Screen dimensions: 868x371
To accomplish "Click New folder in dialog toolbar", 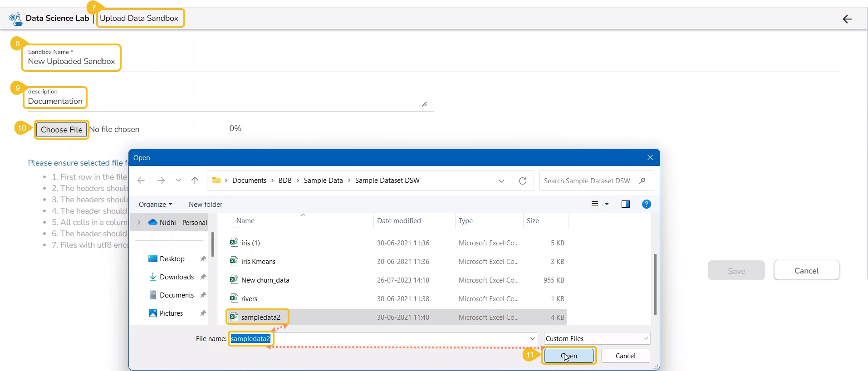I will point(206,205).
